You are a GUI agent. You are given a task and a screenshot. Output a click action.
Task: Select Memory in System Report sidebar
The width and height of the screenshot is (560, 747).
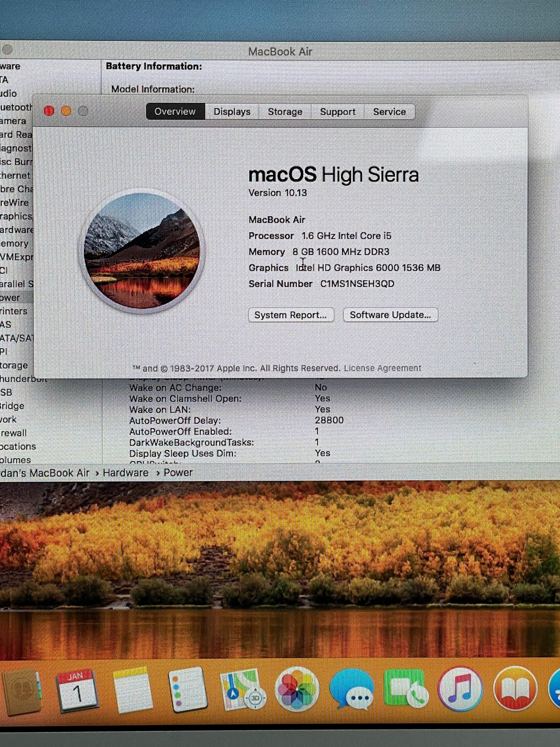pos(14,243)
